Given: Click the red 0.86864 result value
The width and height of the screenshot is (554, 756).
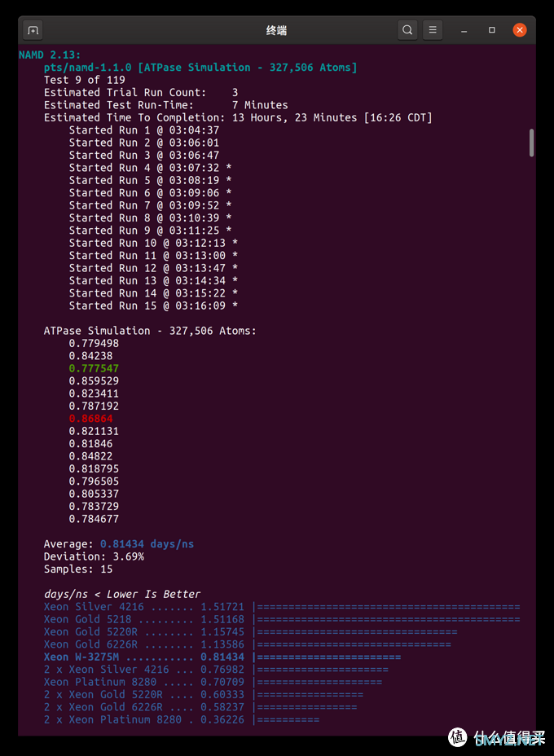Looking at the screenshot, I should click(90, 419).
